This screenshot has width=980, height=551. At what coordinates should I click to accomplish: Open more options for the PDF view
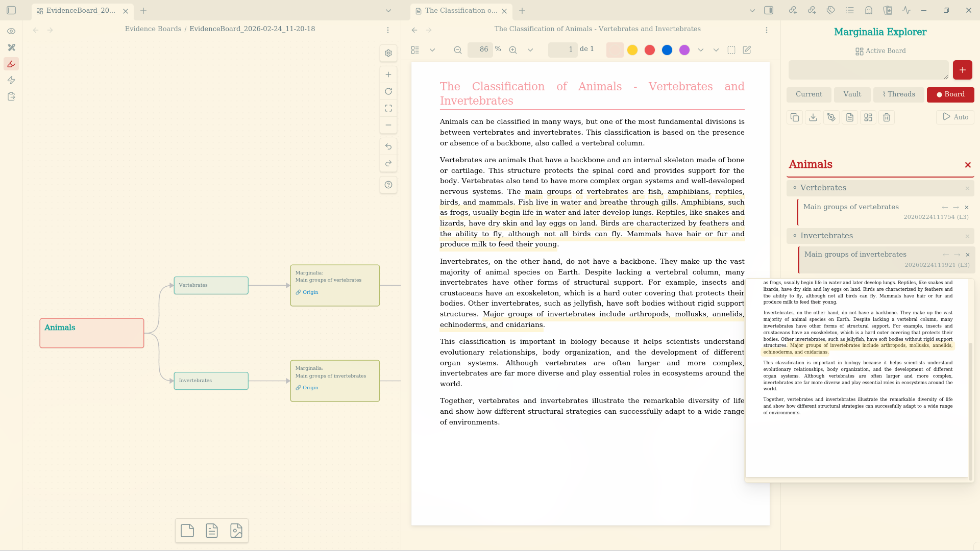(767, 30)
